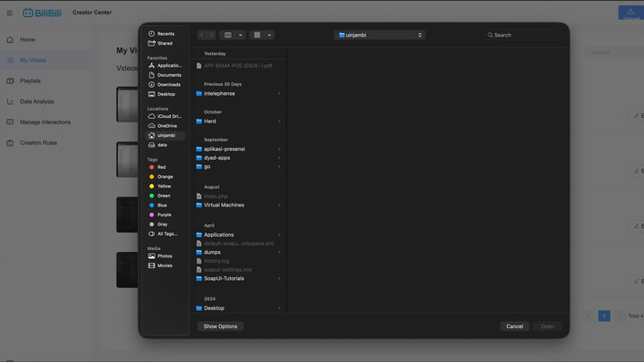The image size is (644, 362).
Task: Open Photos under Media
Action: pyautogui.click(x=165, y=256)
